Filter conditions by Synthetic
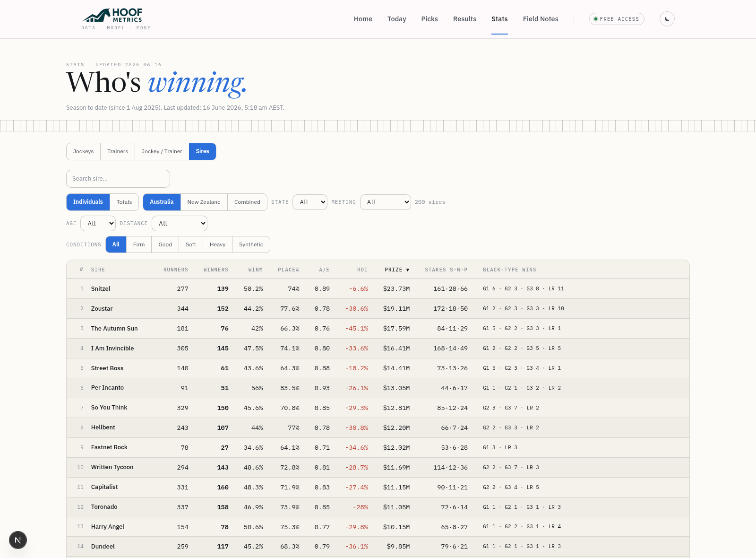The image size is (756, 558). [251, 244]
